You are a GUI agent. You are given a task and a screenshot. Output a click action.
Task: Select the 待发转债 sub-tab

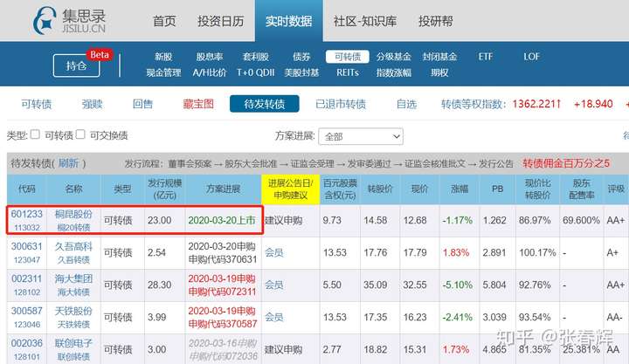[x=265, y=104]
